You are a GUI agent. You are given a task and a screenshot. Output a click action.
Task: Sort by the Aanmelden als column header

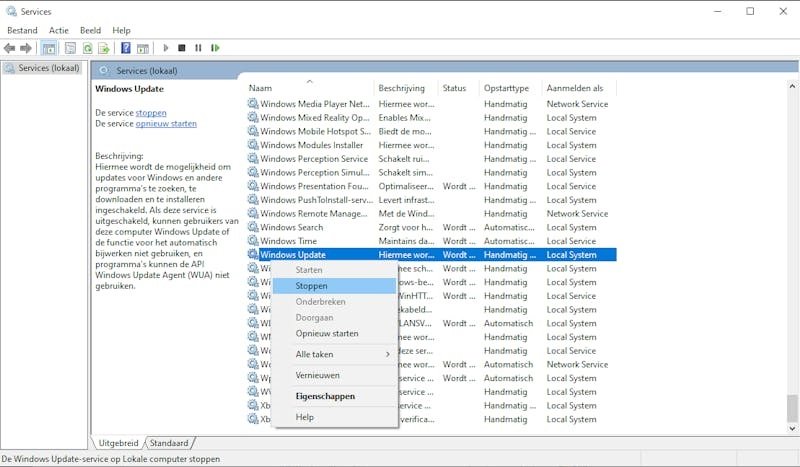pyautogui.click(x=579, y=88)
